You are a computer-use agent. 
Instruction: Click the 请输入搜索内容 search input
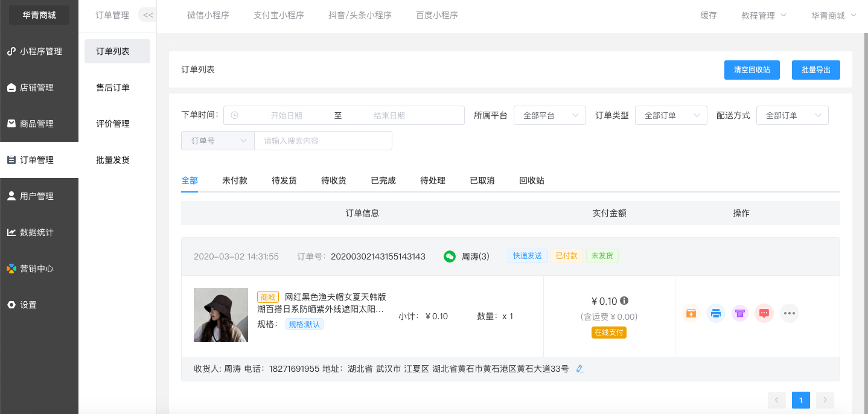(324, 141)
